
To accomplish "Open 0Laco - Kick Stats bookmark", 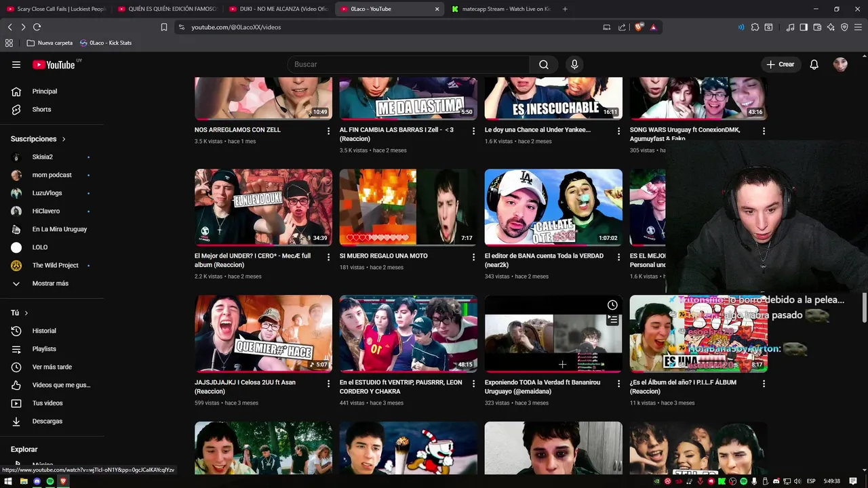I will tap(105, 43).
